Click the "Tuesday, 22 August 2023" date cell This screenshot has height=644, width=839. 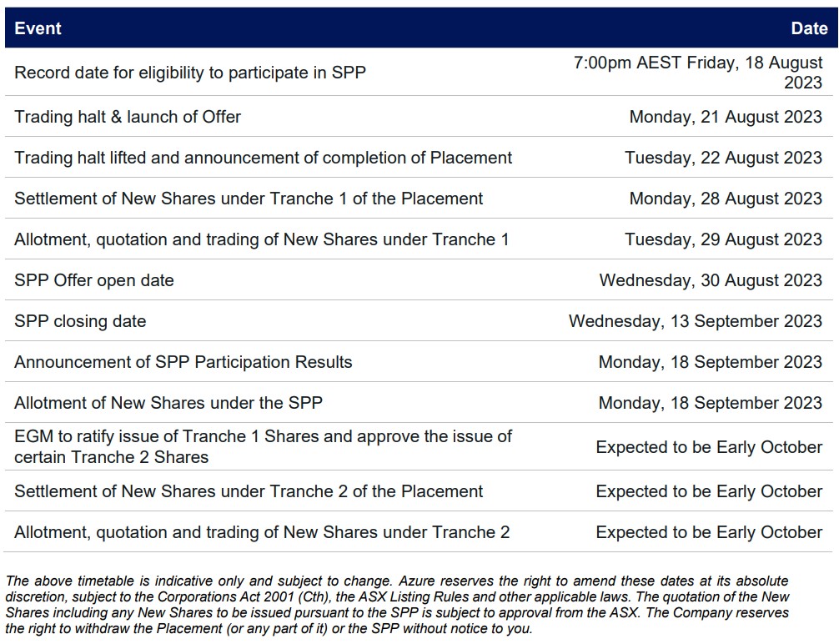[723, 158]
